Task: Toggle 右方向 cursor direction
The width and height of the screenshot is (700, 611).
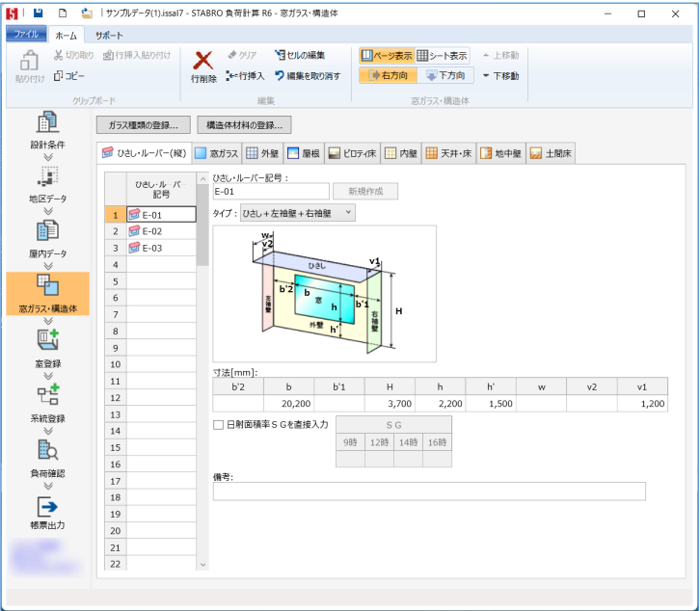Action: 388,75
